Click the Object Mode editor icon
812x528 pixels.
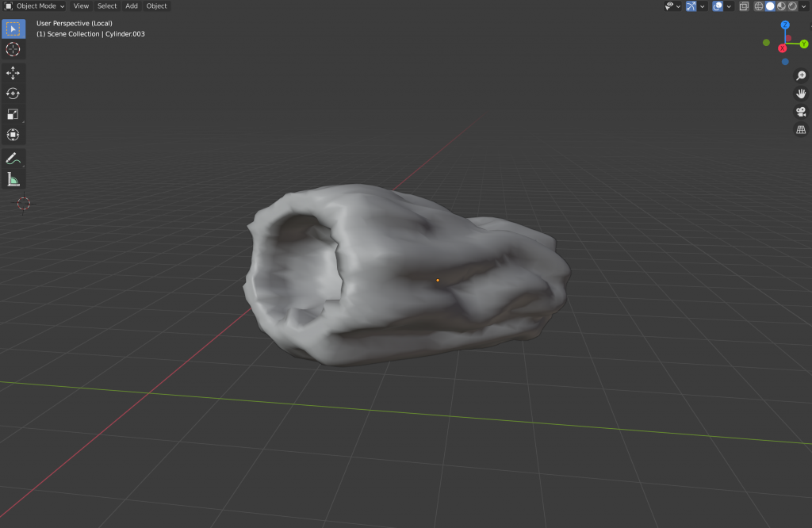[x=8, y=6]
